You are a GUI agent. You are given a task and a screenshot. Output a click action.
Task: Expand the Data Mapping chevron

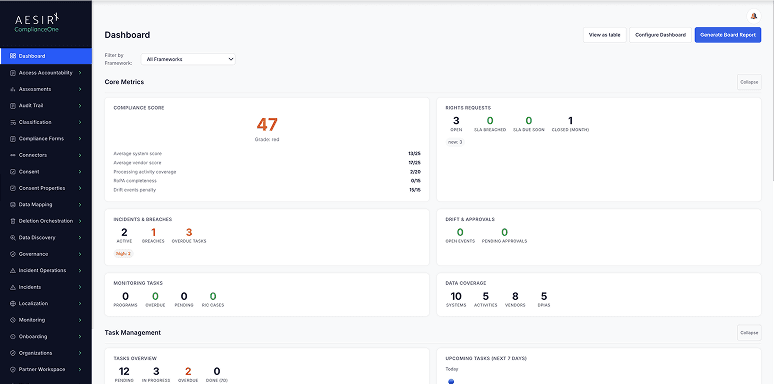(80, 204)
